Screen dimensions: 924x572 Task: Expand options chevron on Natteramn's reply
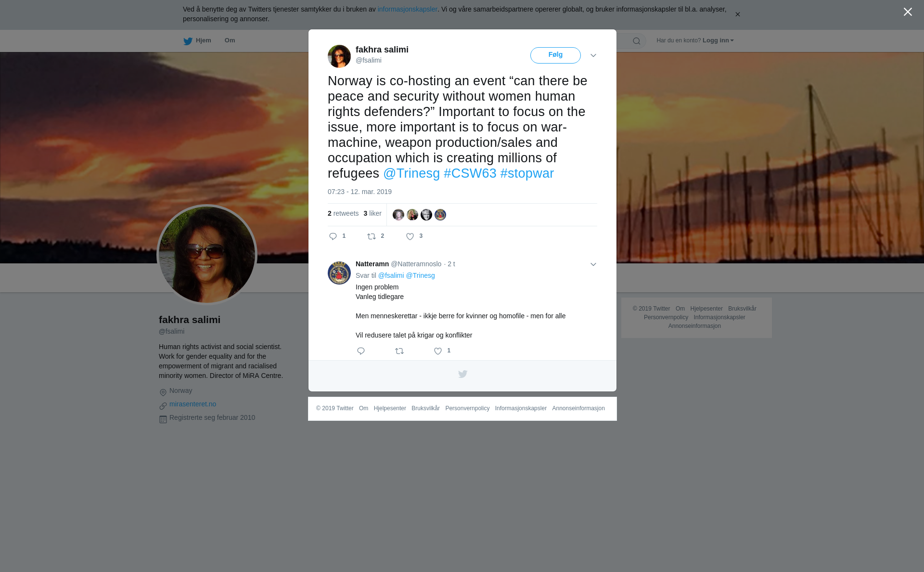tap(593, 264)
